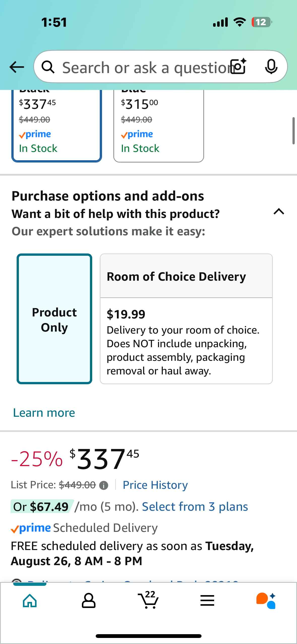Open hamburger menu icon
This screenshot has height=644, width=297.
click(x=207, y=601)
